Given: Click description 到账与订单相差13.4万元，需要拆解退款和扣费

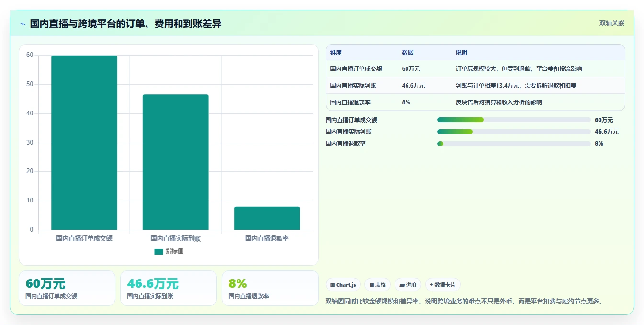Looking at the screenshot, I should point(516,86).
